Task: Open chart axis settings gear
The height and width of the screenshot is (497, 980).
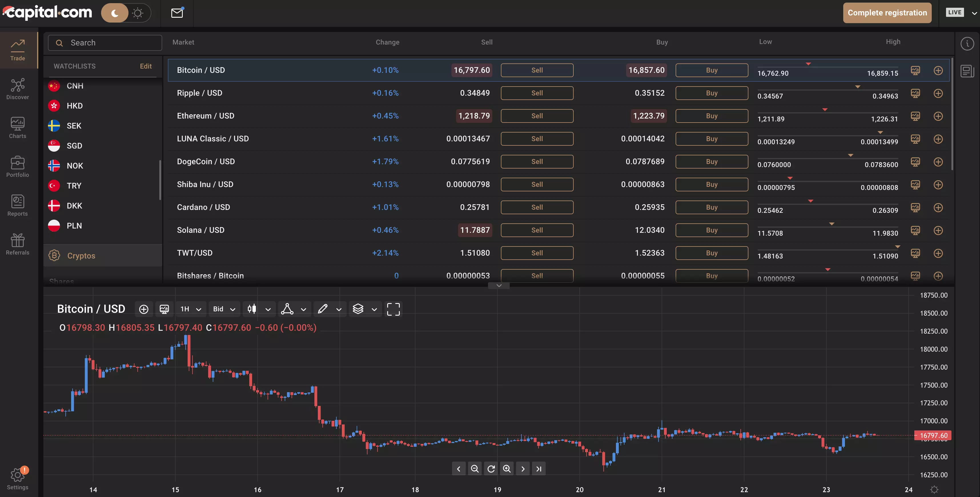Action: pos(934,489)
